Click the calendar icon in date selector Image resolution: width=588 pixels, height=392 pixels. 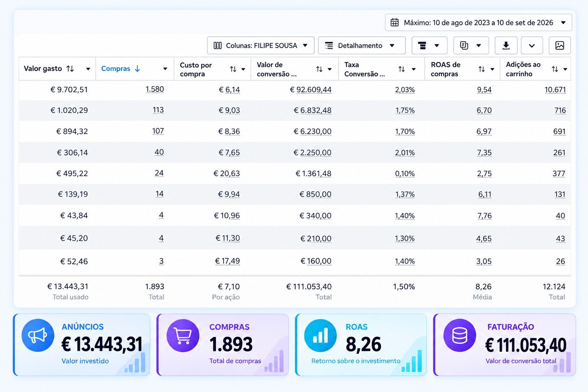coord(394,23)
